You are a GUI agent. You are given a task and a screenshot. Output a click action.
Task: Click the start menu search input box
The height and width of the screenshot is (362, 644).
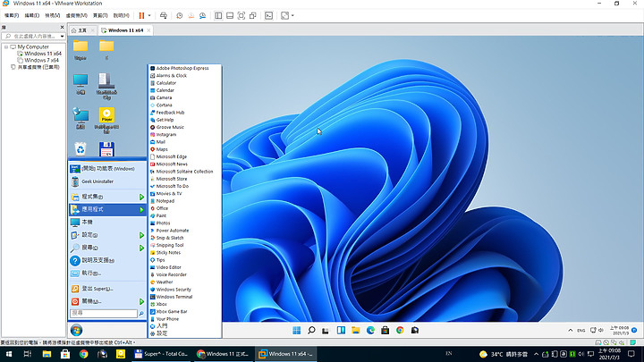pos(104,314)
